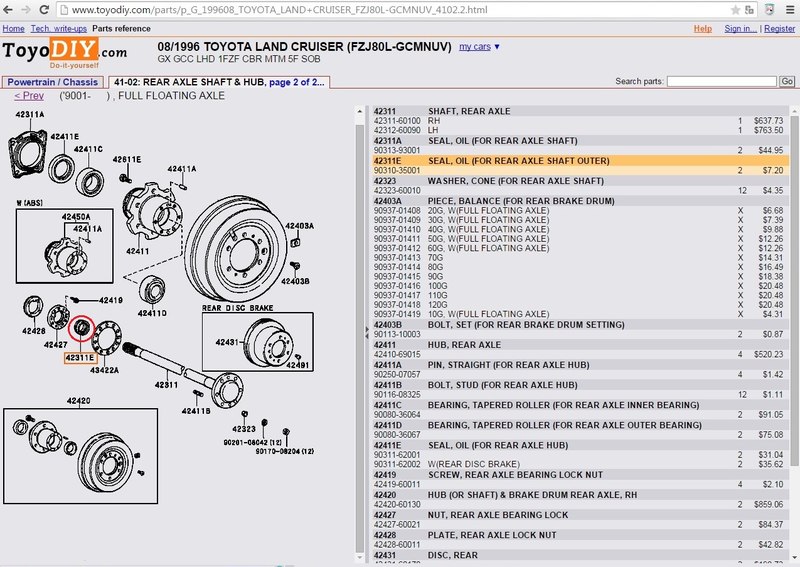The width and height of the screenshot is (800, 567).
Task: Bookmark this page with the star icon
Action: (735, 10)
